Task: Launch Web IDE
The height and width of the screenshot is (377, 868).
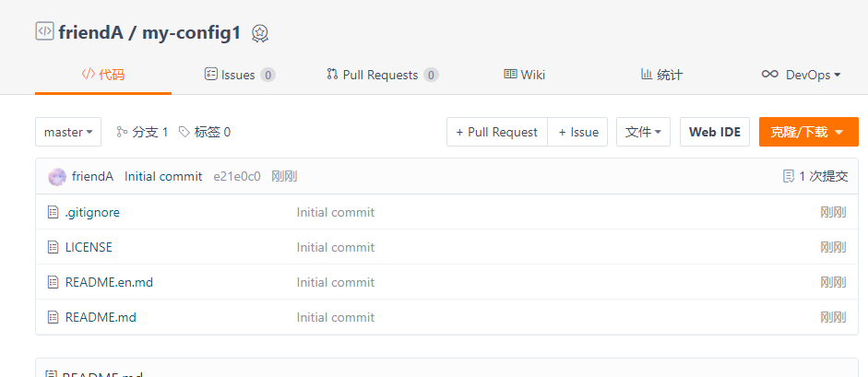Action: 715,132
